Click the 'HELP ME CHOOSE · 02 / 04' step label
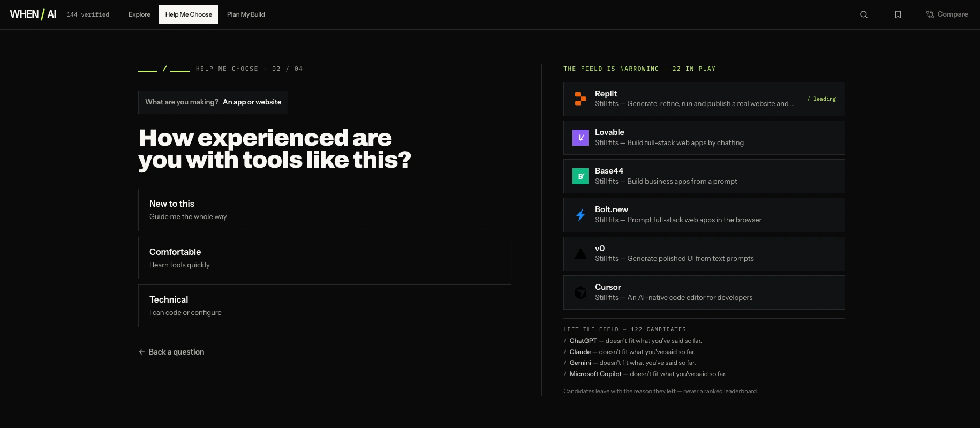This screenshot has height=428, width=980. pyautogui.click(x=250, y=69)
